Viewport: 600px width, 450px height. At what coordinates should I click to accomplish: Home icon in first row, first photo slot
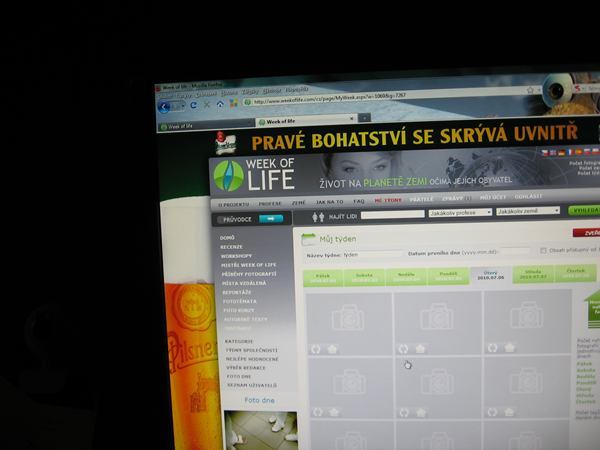[x=332, y=349]
